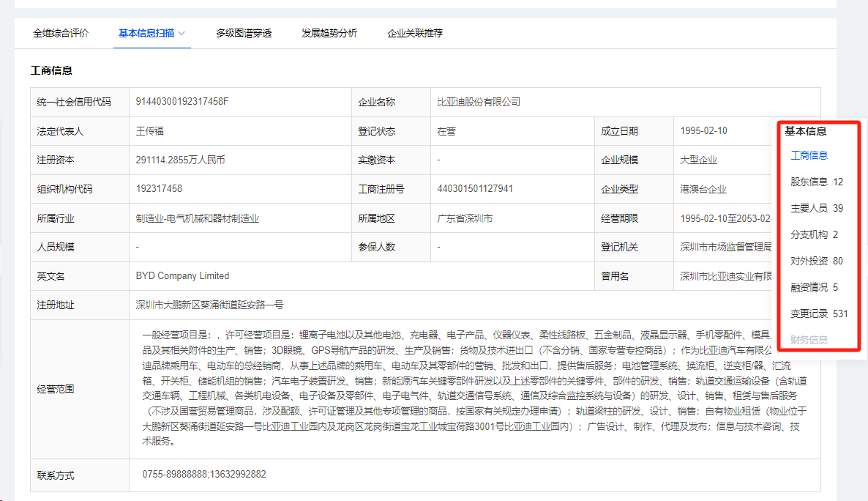This screenshot has height=501, width=868.
Task: Open the 全维综合评价 tab
Action: (x=61, y=33)
